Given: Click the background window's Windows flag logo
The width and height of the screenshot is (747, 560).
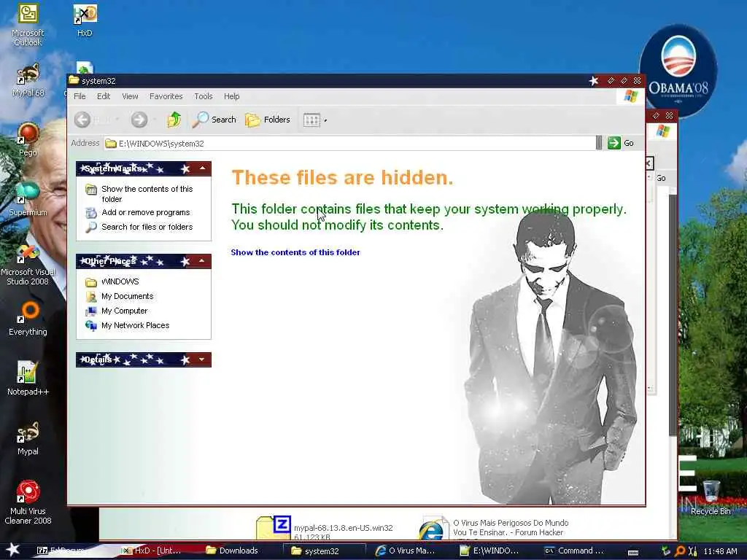Looking at the screenshot, I should point(662,131).
